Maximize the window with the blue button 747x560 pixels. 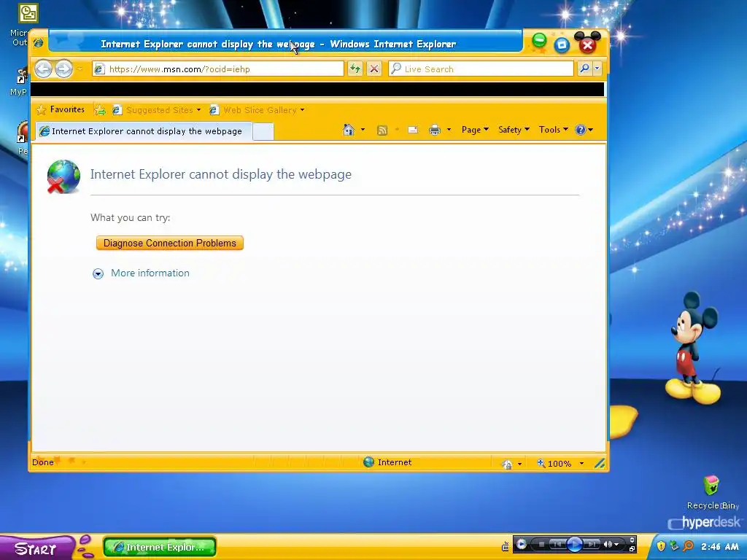click(x=562, y=45)
